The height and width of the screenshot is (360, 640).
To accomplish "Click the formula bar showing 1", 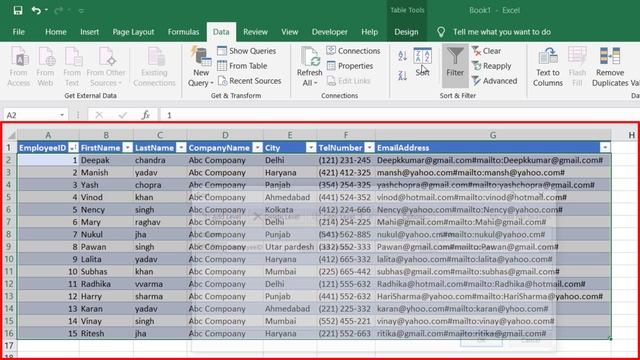I will tap(400, 115).
